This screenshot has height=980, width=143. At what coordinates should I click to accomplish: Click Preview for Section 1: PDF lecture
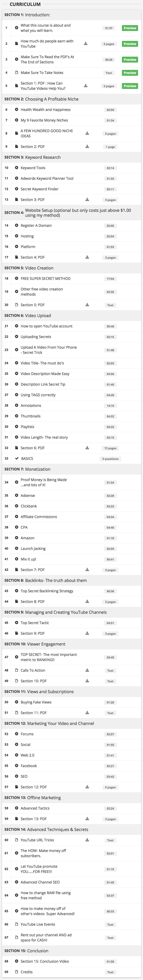coord(130,86)
